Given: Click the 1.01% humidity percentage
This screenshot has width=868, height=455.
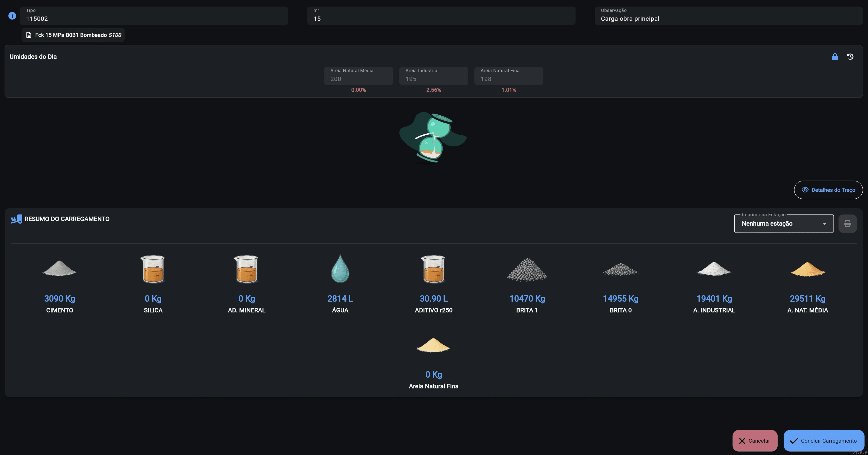Looking at the screenshot, I should click(508, 90).
